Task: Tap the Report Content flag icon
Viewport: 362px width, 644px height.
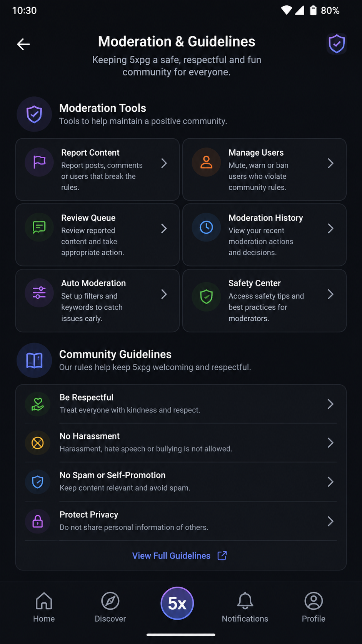Action: coord(39,162)
